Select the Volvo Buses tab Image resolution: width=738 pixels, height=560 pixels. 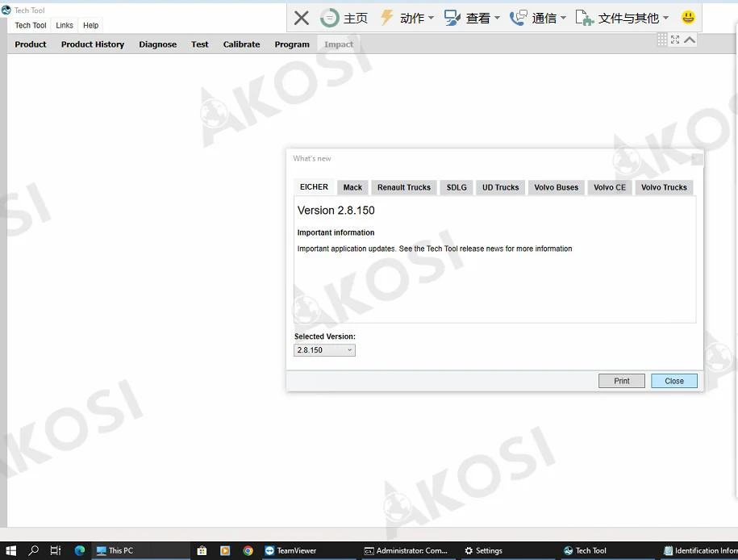(x=556, y=187)
